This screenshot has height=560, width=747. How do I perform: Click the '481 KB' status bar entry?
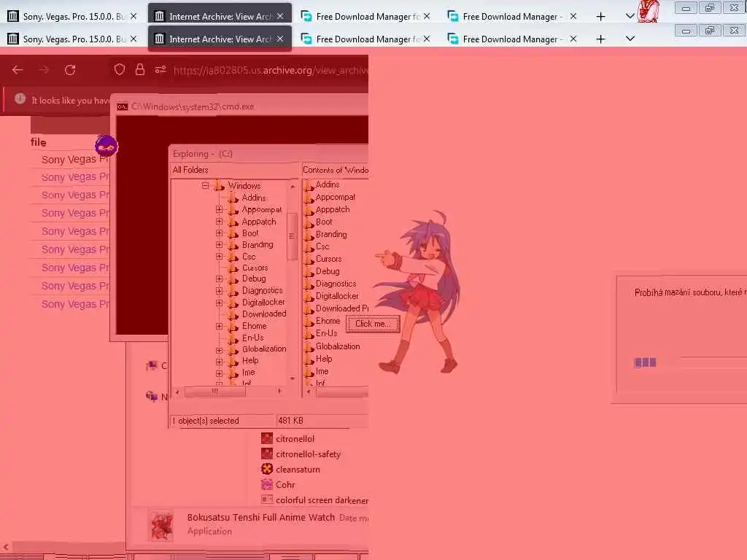click(291, 421)
